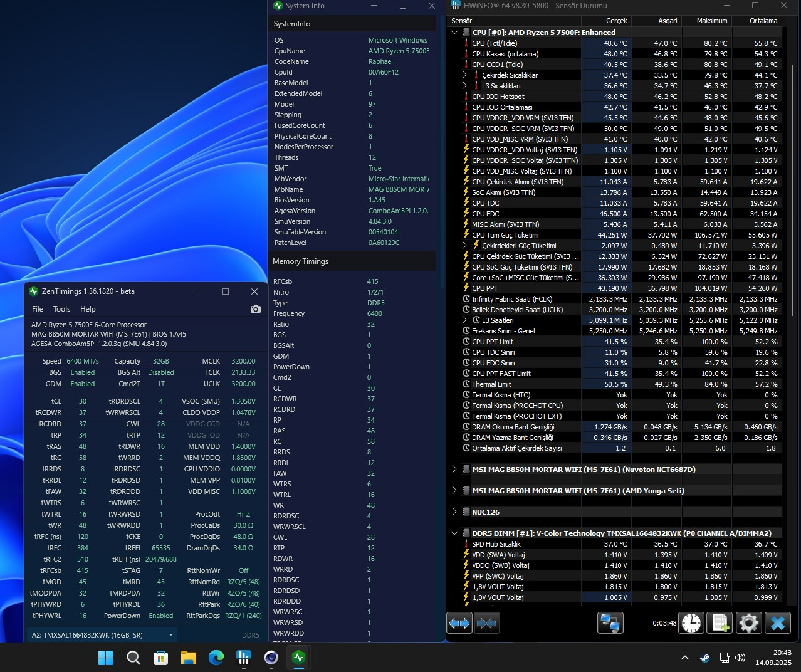Open the Windows Start menu

coord(106,658)
